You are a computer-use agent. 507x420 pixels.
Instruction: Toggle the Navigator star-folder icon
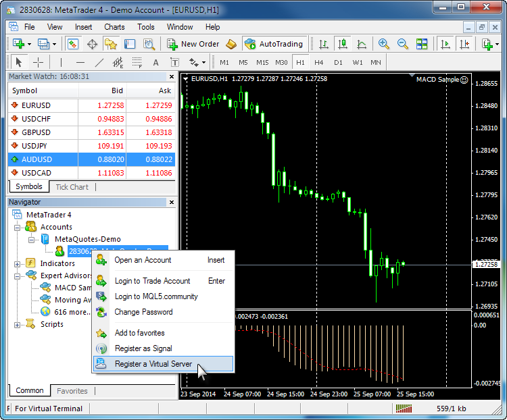click(111, 44)
